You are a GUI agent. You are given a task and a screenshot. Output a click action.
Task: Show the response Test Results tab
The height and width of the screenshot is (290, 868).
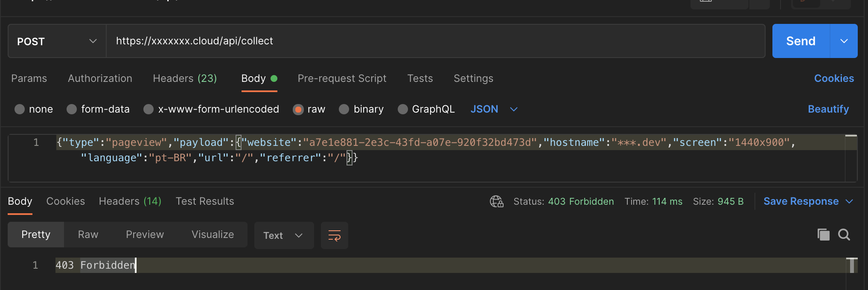205,201
